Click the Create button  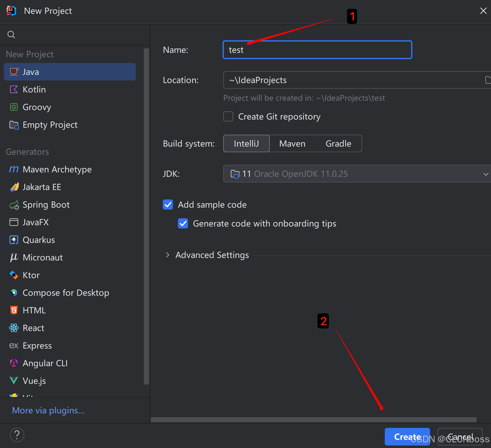[407, 437]
